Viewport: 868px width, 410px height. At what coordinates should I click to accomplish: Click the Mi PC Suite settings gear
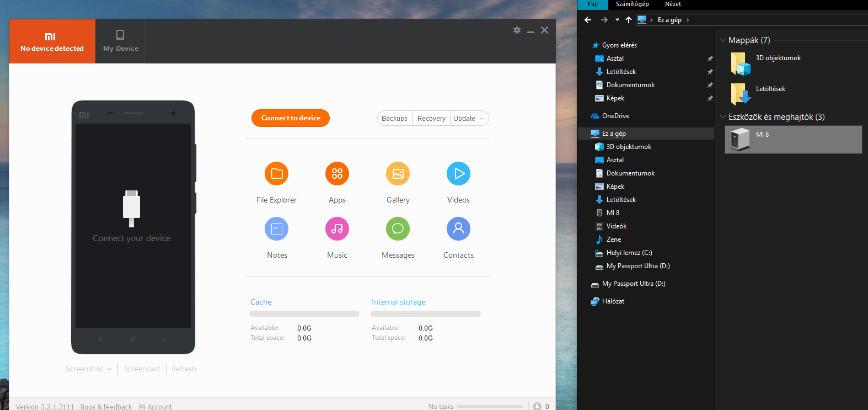pos(517,30)
